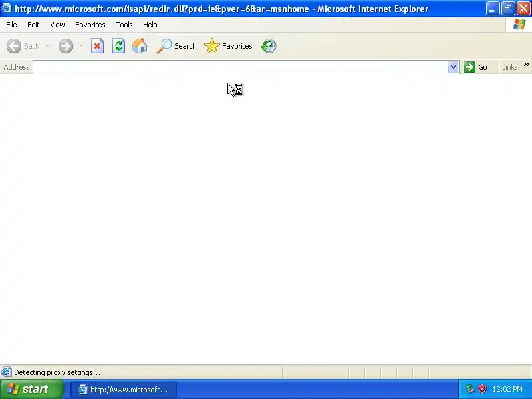Go to the Home page icon
This screenshot has height=399, width=532.
pyautogui.click(x=140, y=46)
